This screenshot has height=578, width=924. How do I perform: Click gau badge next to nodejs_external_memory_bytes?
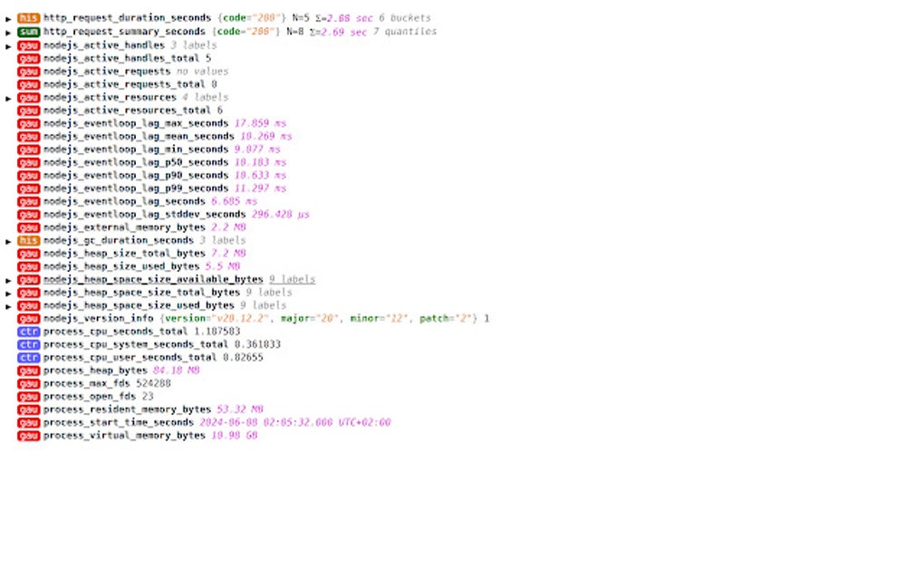click(x=28, y=227)
